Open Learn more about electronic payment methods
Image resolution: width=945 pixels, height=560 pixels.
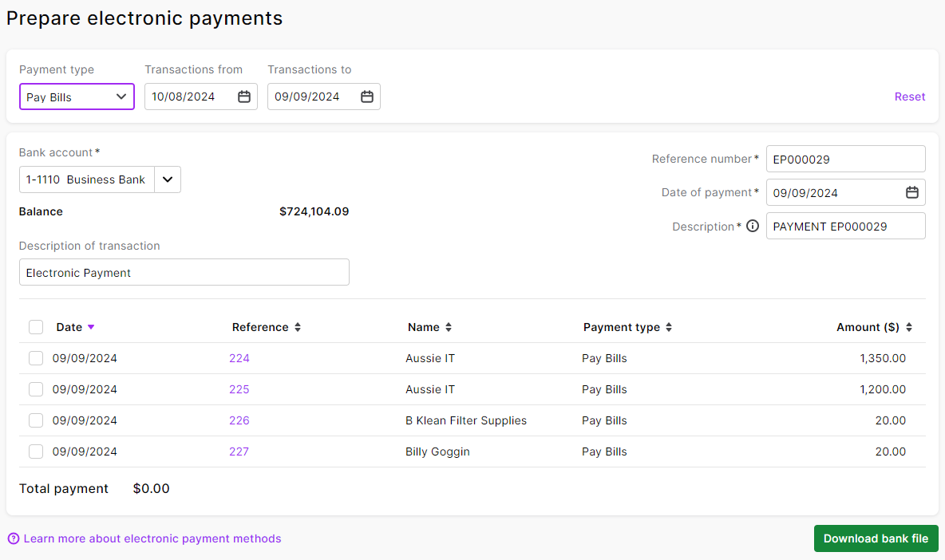tap(153, 538)
